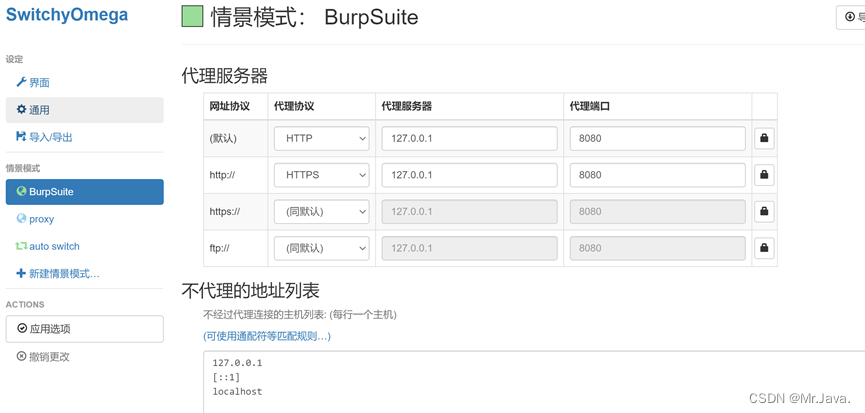This screenshot has height=413, width=865.
Task: Click the disabled port field in https:// row
Action: click(x=658, y=212)
